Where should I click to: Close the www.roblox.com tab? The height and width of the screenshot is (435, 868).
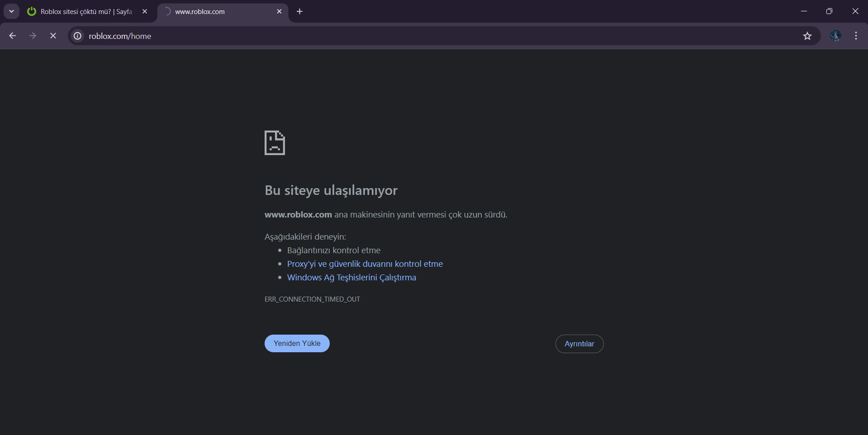pyautogui.click(x=279, y=12)
